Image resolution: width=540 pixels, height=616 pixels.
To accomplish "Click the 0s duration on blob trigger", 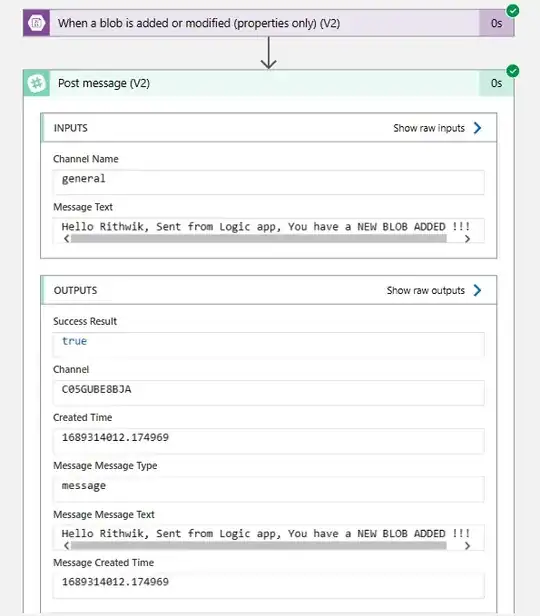I will pyautogui.click(x=496, y=23).
